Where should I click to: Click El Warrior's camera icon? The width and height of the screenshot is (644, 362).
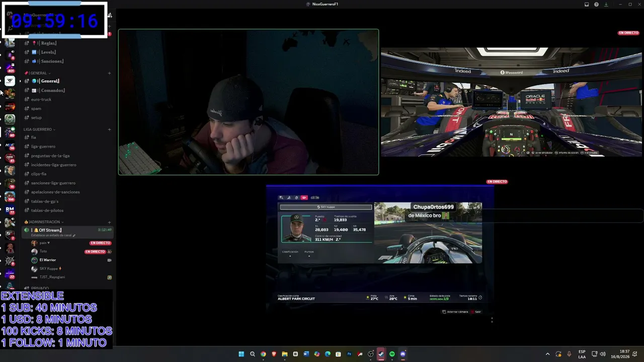point(109,260)
